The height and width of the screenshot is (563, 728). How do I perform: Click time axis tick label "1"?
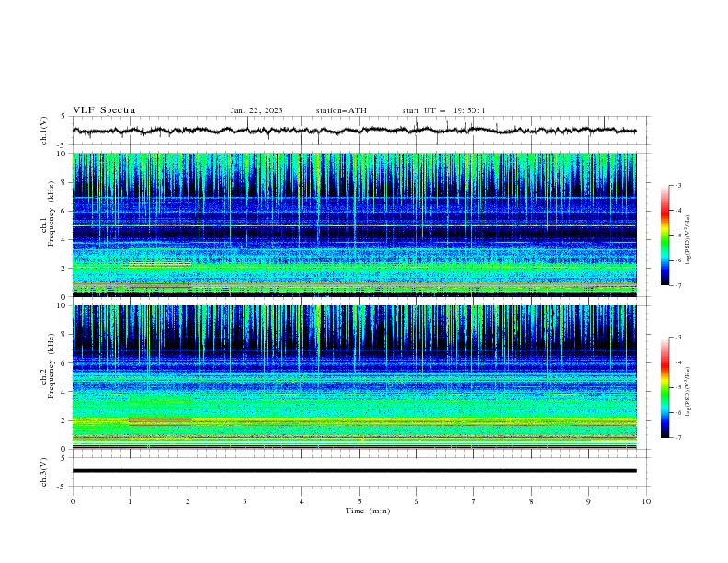(130, 501)
